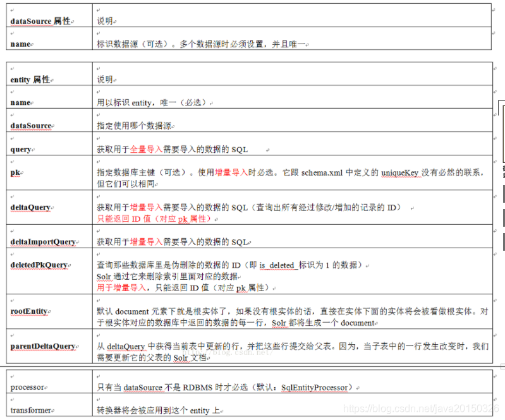Viewport: 505px width, 420px height.
Task: Click '获取用于增量导入需要导入的数据的 SQL' in deltaImportQuery row
Action: [x=173, y=242]
